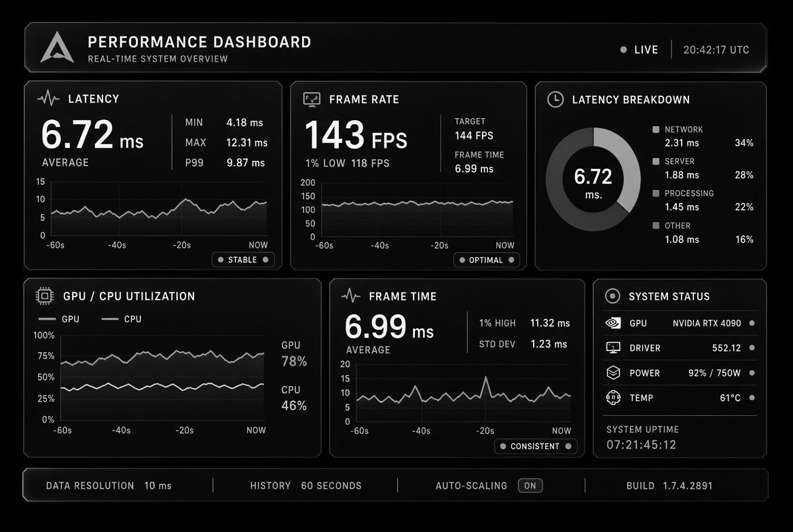Image resolution: width=793 pixels, height=532 pixels.
Task: Click the monitor icon in the Driver row
Action: 613,348
